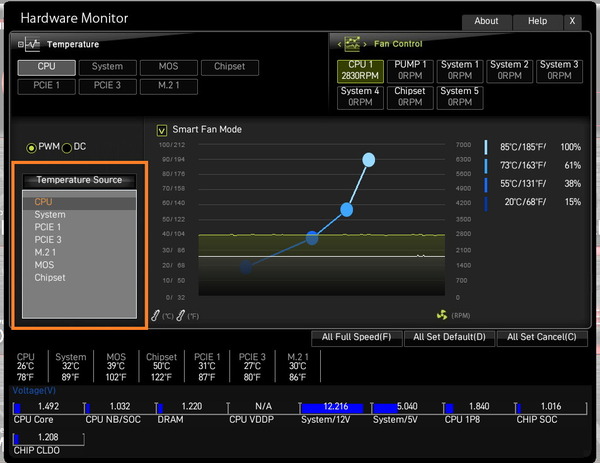Image resolution: width=600 pixels, height=463 pixels.
Task: Click the 55°C/131°F level bar
Action: tap(486, 184)
